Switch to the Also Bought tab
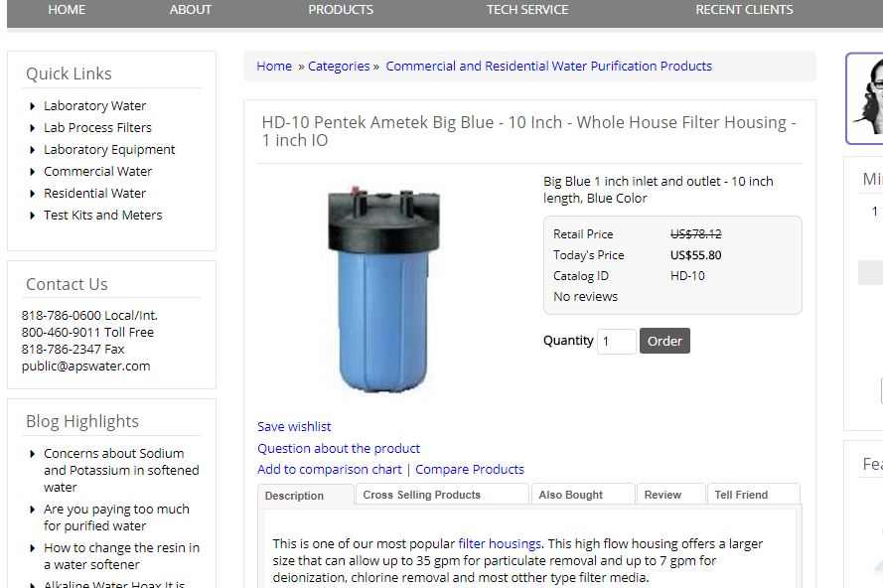 click(x=583, y=495)
